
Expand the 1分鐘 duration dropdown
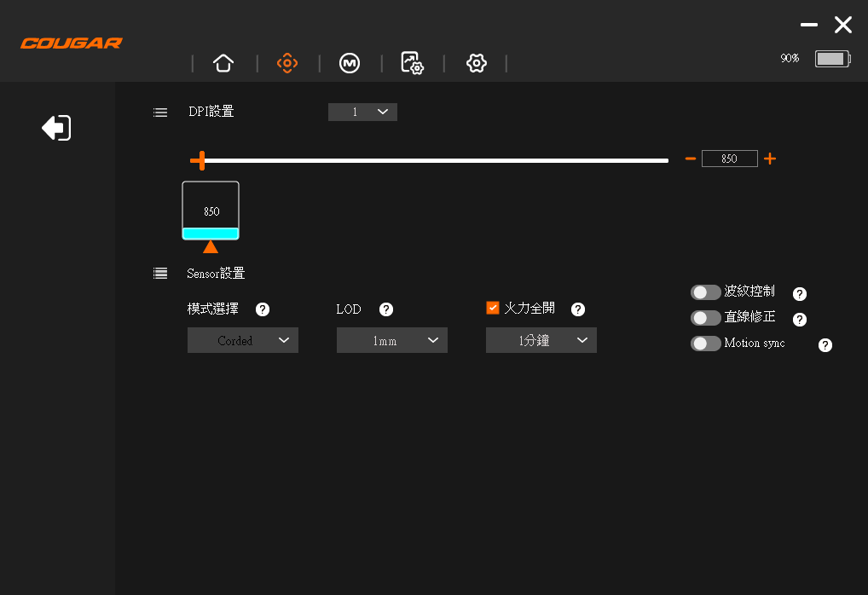tap(541, 340)
